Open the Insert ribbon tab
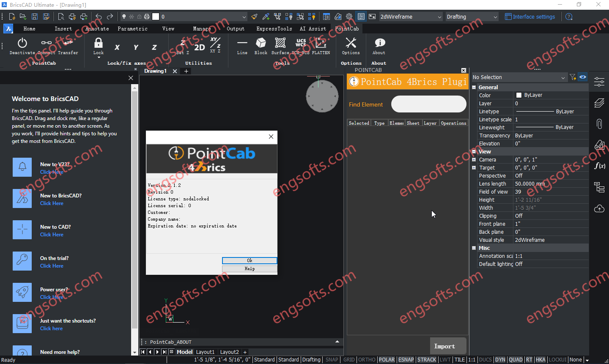The image size is (609, 364). pos(63,29)
